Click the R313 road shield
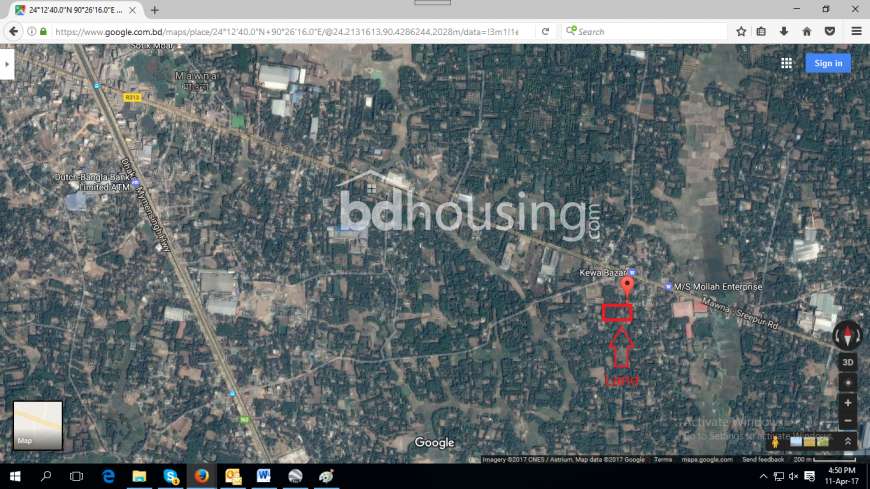Image resolution: width=870 pixels, height=489 pixels. 132,98
